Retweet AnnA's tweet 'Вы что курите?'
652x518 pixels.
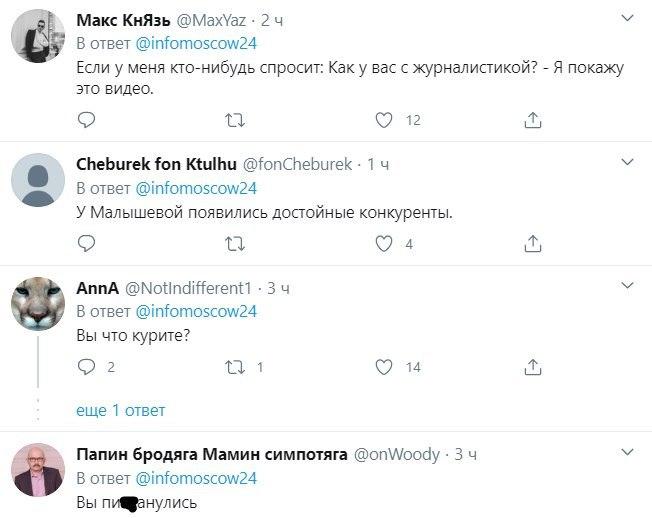pos(235,367)
